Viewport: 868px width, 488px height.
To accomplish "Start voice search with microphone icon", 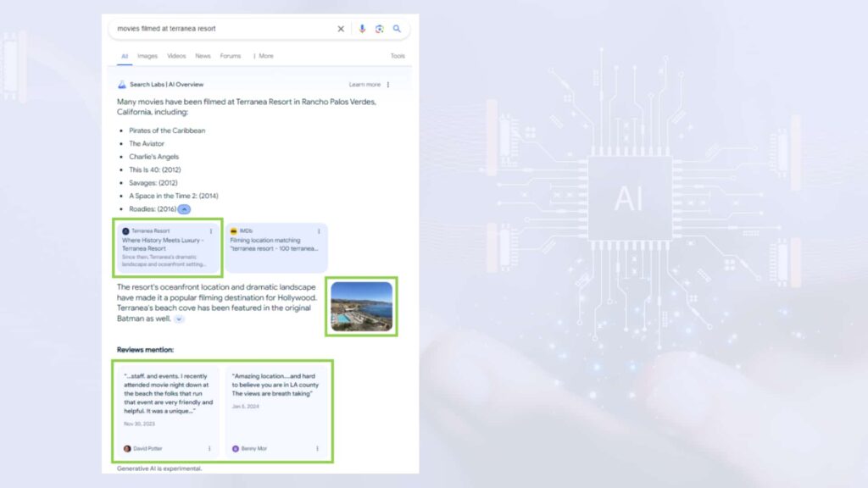I will pos(362,29).
